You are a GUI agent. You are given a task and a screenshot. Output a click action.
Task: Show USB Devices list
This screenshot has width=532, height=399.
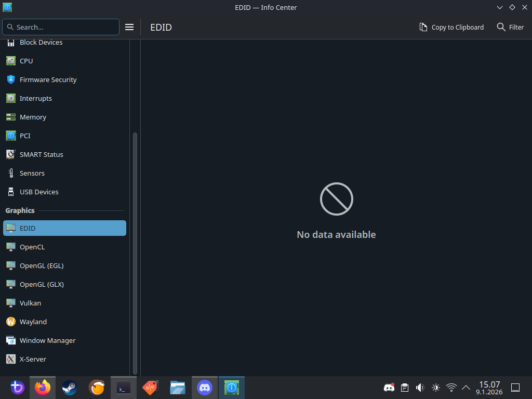pyautogui.click(x=64, y=192)
